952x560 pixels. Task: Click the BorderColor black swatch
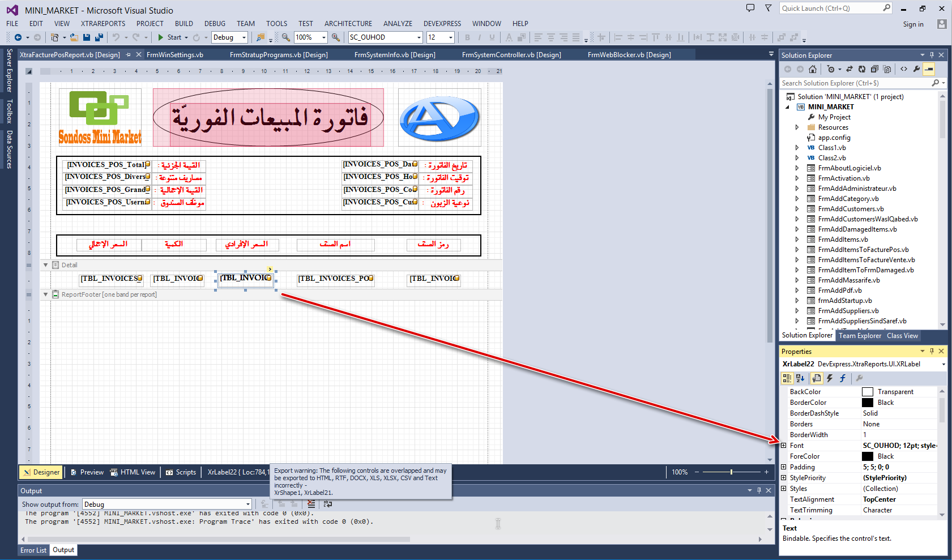pos(867,403)
